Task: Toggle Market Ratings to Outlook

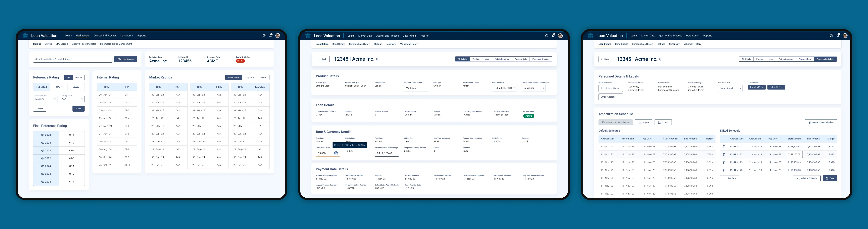Action: [263, 77]
